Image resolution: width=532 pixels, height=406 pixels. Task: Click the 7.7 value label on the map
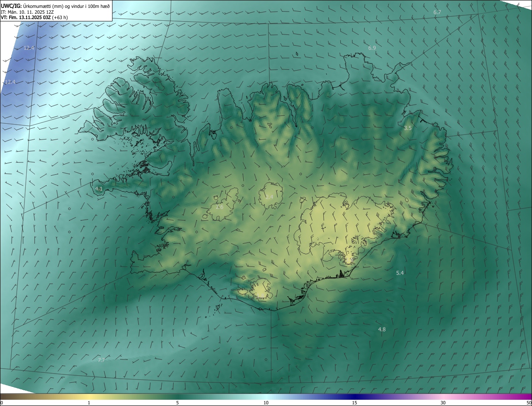coord(101,360)
